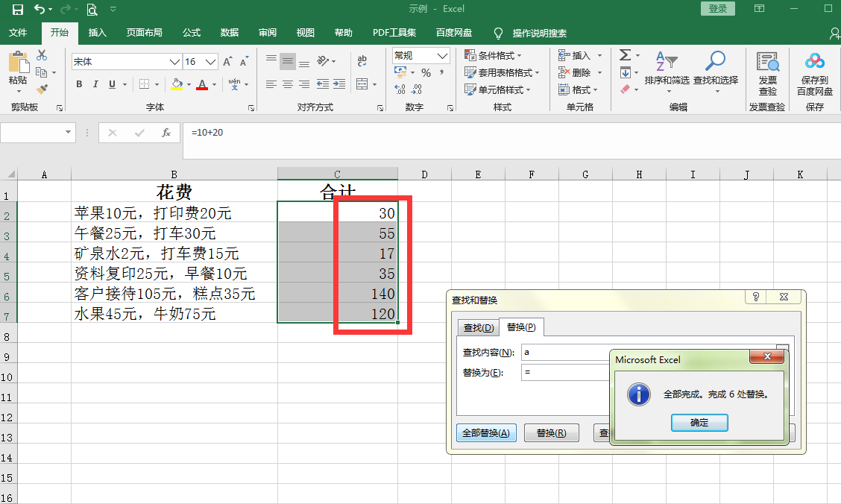Screen dimensions: 841x504
Task: Click the red font color A
Action: (x=202, y=84)
